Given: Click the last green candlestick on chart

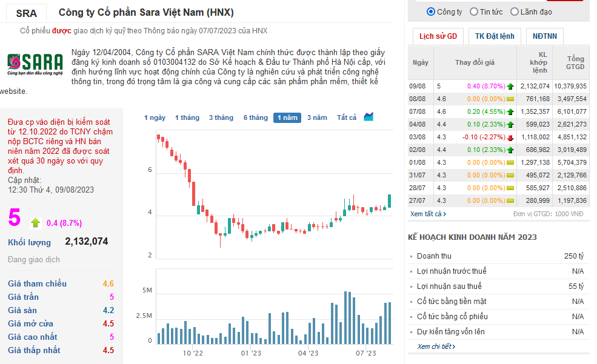Looking at the screenshot, I should point(389,201).
